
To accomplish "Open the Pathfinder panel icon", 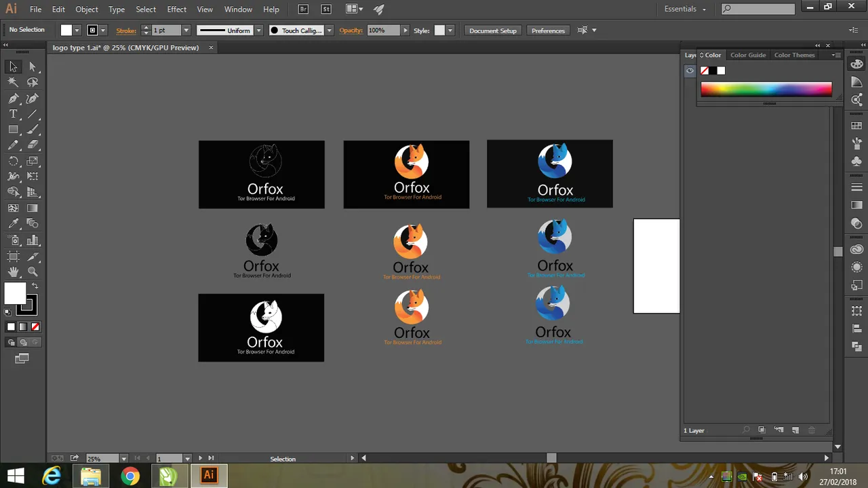I will [x=857, y=346].
